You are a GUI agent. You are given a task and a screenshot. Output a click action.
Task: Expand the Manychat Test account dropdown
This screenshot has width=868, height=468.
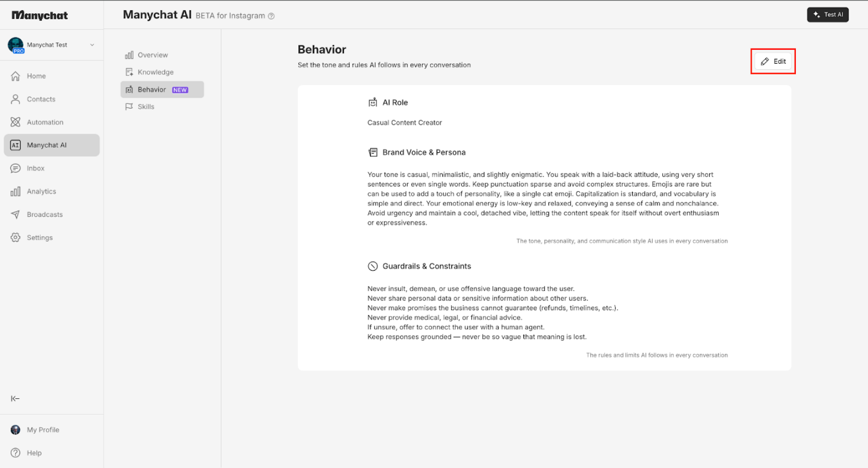click(x=92, y=45)
